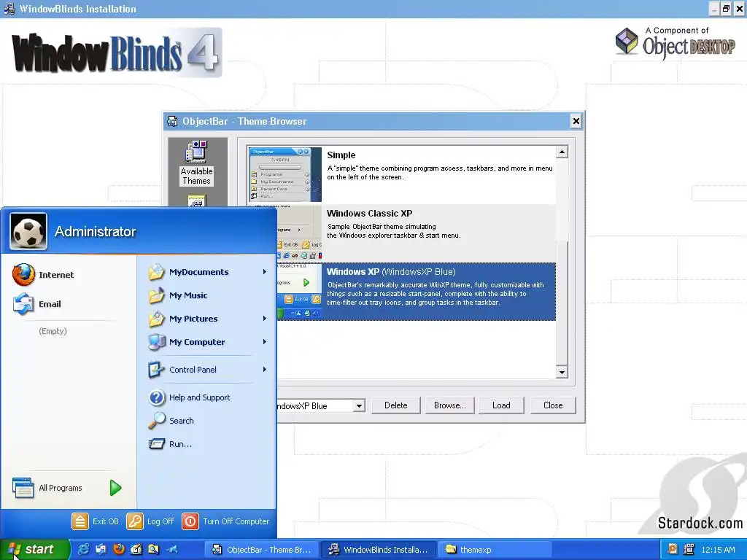The height and width of the screenshot is (560, 747).
Task: Click the Run... entry
Action: (x=170, y=444)
